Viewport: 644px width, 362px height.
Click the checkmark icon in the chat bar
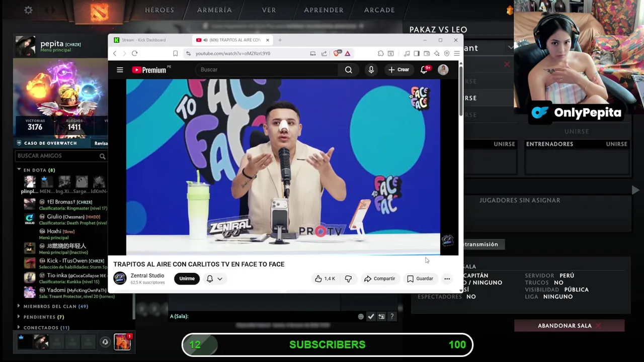(x=371, y=316)
